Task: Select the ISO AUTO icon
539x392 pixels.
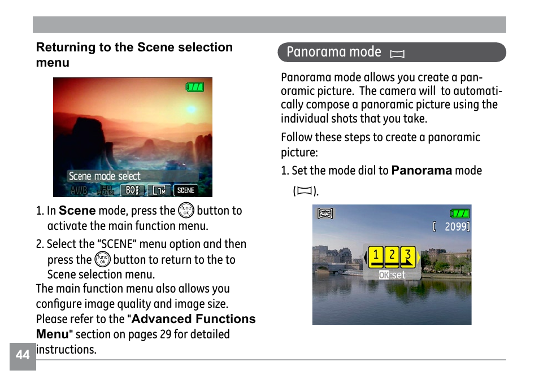Action: pyautogui.click(x=105, y=190)
